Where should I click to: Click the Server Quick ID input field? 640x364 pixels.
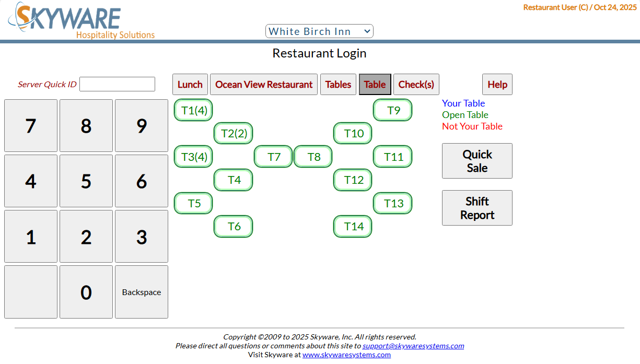pos(117,84)
